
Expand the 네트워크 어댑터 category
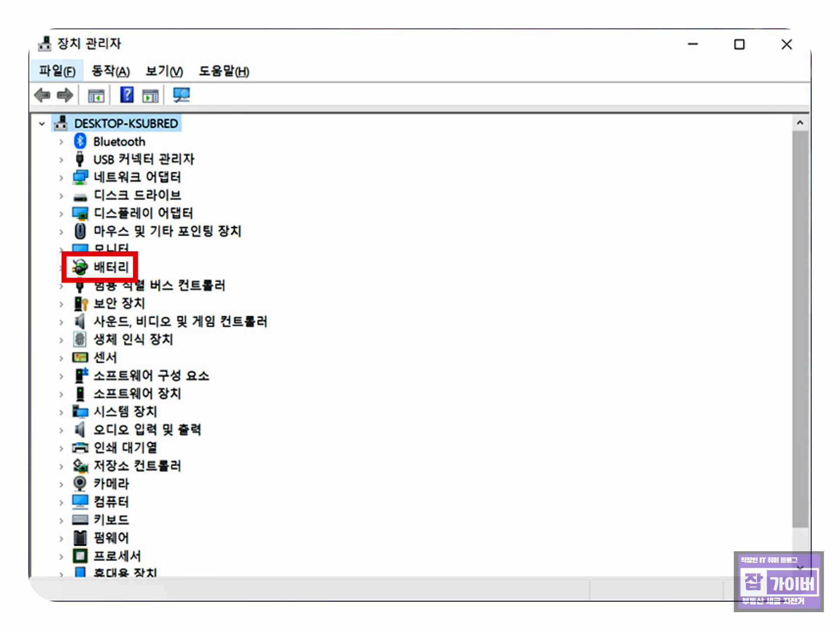point(61,178)
